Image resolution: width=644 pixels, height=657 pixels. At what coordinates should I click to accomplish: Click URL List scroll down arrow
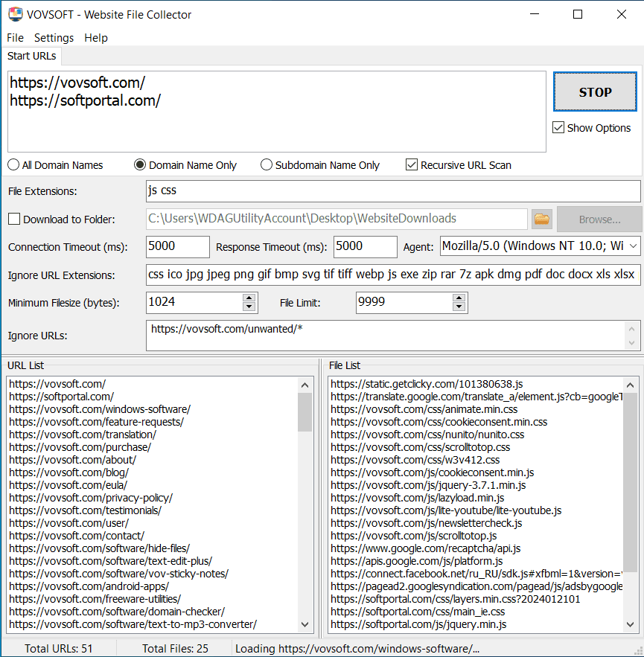(305, 624)
